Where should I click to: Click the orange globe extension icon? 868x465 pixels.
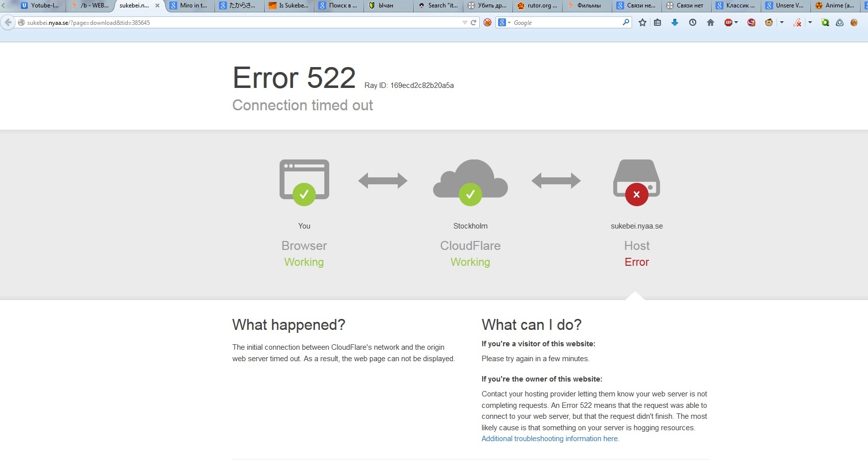click(854, 22)
